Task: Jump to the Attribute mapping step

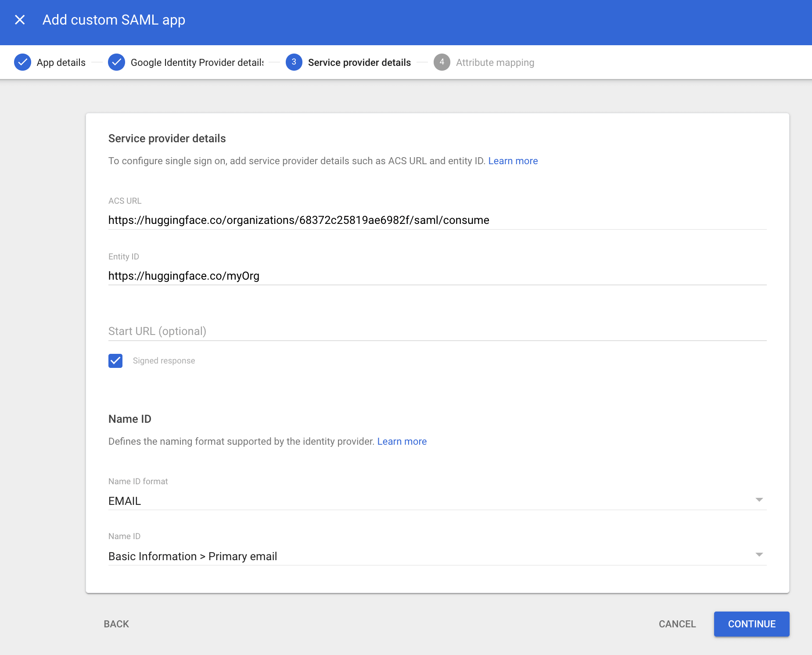Action: (495, 62)
